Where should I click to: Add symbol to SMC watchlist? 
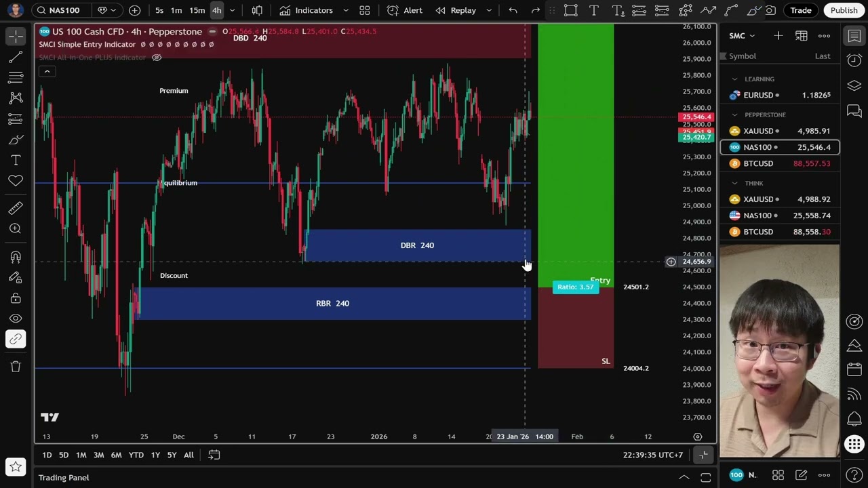[778, 36]
